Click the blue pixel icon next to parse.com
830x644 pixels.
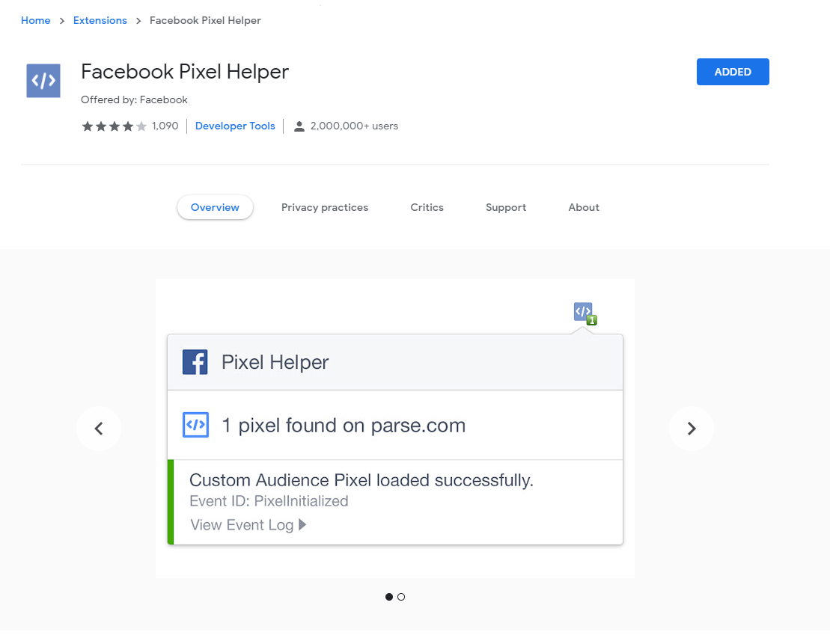(x=195, y=424)
